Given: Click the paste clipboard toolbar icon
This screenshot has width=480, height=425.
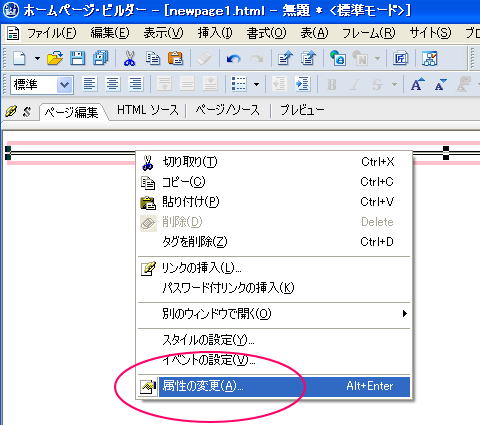Looking at the screenshot, I should tap(176, 59).
